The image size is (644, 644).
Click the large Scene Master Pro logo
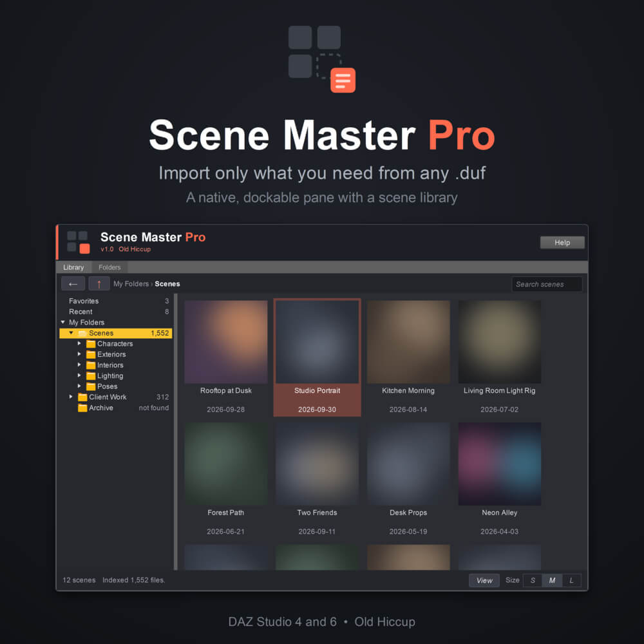(x=322, y=59)
